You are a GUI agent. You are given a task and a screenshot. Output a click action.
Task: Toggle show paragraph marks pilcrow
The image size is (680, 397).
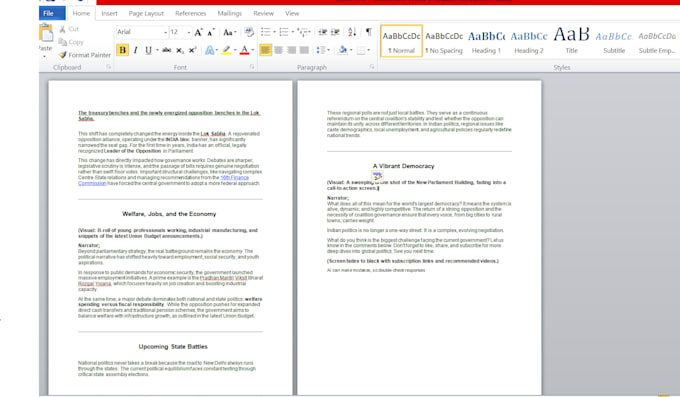[x=368, y=32]
